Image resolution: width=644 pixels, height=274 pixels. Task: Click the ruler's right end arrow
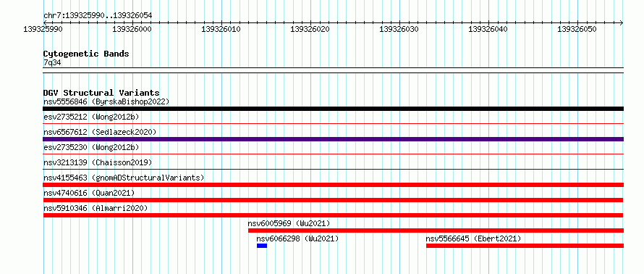621,22
